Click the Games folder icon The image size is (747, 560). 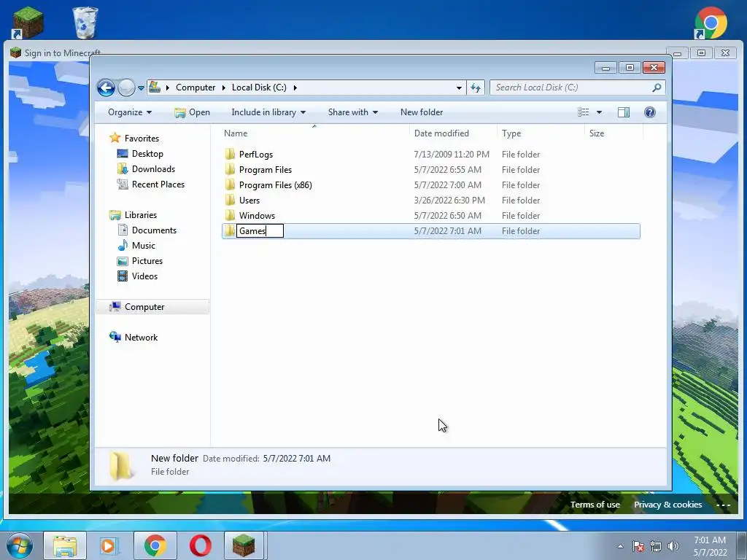tap(230, 231)
